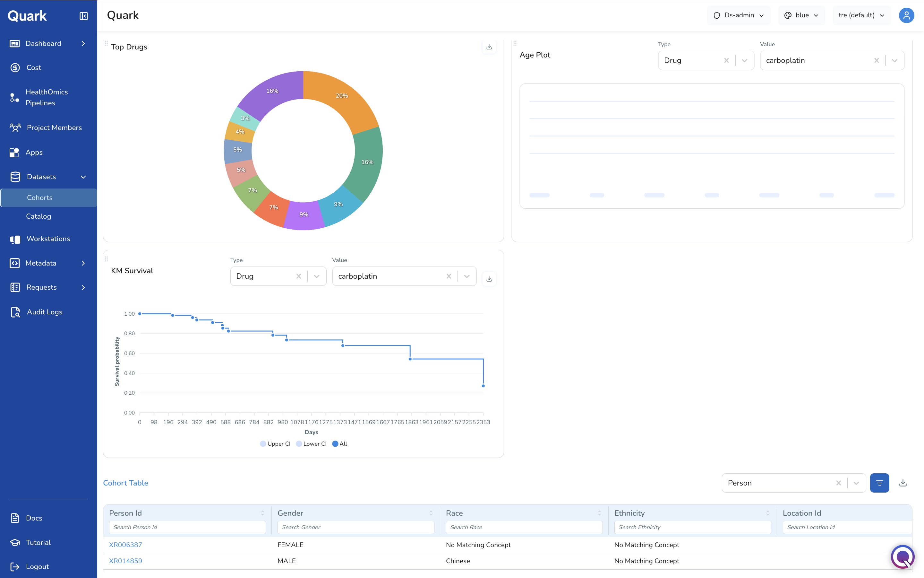Click the Project Members people icon
The image size is (924, 578).
tap(15, 128)
